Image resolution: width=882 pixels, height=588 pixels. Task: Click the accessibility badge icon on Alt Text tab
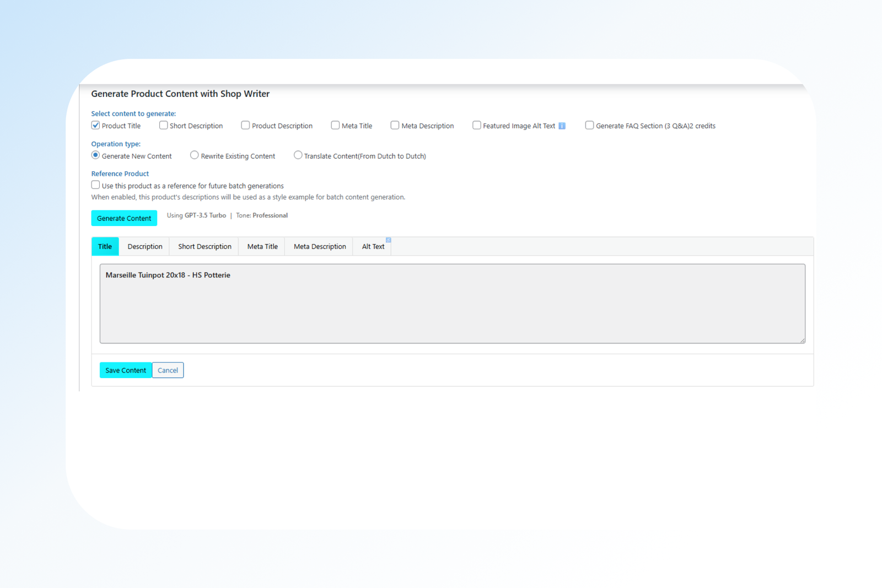pyautogui.click(x=388, y=240)
